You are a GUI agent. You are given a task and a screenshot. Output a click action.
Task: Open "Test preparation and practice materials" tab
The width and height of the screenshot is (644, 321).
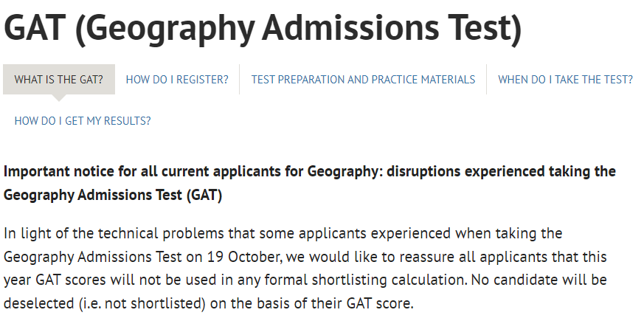[x=363, y=80]
